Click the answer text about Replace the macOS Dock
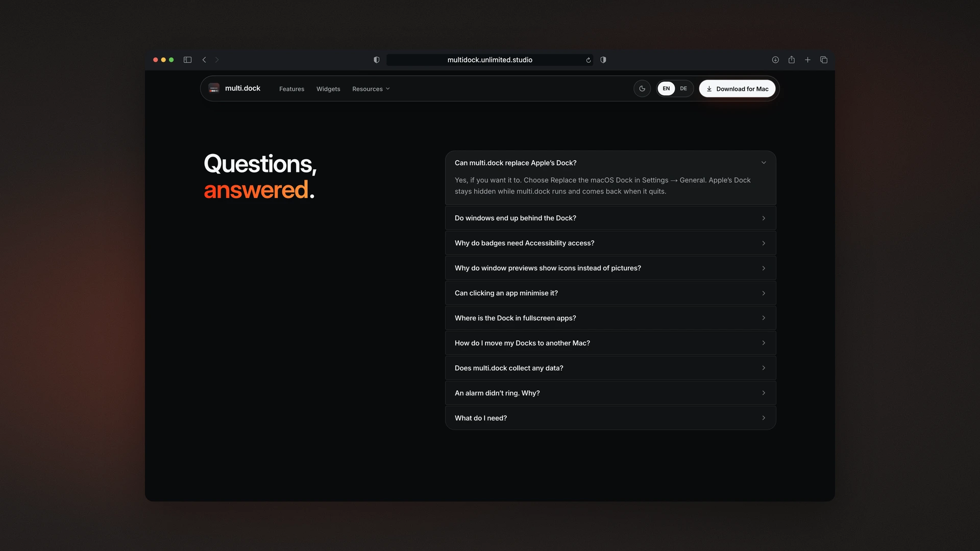The image size is (980, 551). coord(603,186)
